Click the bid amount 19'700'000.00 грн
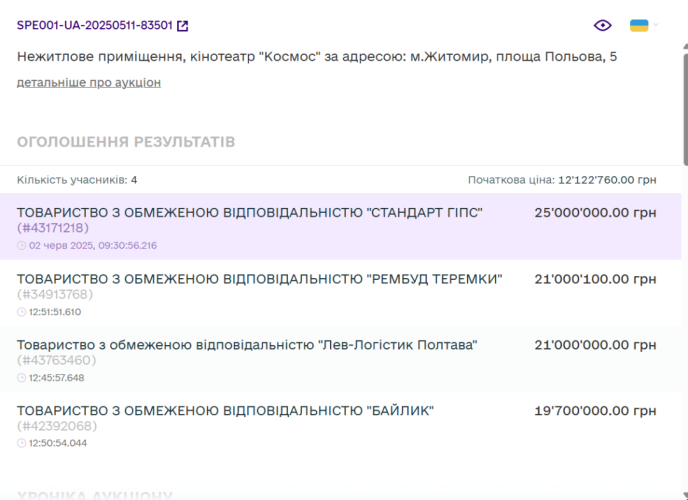Viewport: 688px width, 500px height. 595,411
